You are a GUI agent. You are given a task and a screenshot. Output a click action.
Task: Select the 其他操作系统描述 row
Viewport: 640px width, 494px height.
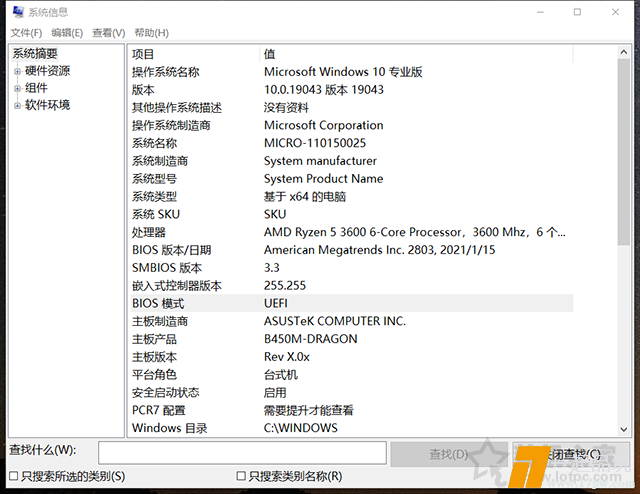pos(351,108)
